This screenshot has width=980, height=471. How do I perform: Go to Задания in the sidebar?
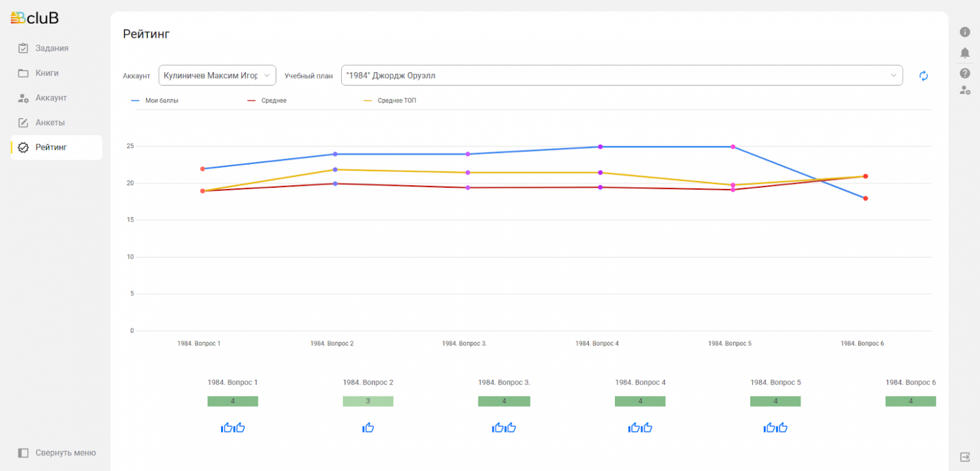pyautogui.click(x=52, y=48)
